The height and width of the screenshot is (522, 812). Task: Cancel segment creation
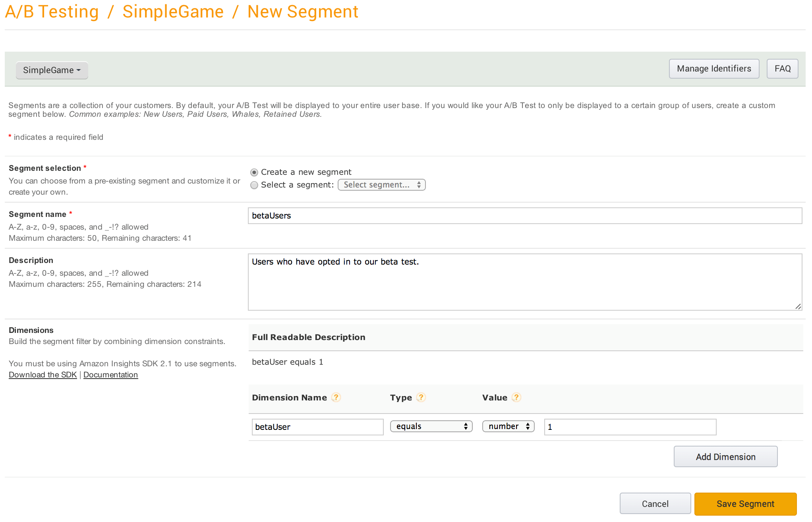[655, 504]
